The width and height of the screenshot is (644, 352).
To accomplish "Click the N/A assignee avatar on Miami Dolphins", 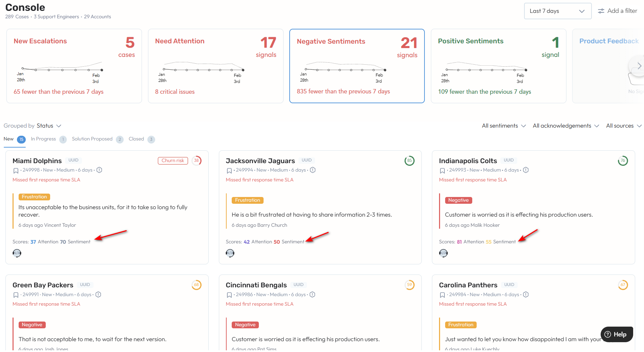I will point(17,253).
